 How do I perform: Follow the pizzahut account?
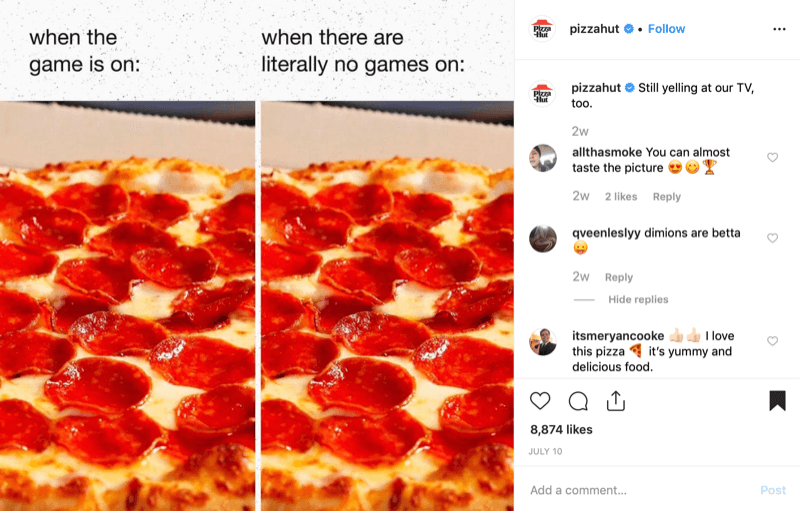point(666,29)
